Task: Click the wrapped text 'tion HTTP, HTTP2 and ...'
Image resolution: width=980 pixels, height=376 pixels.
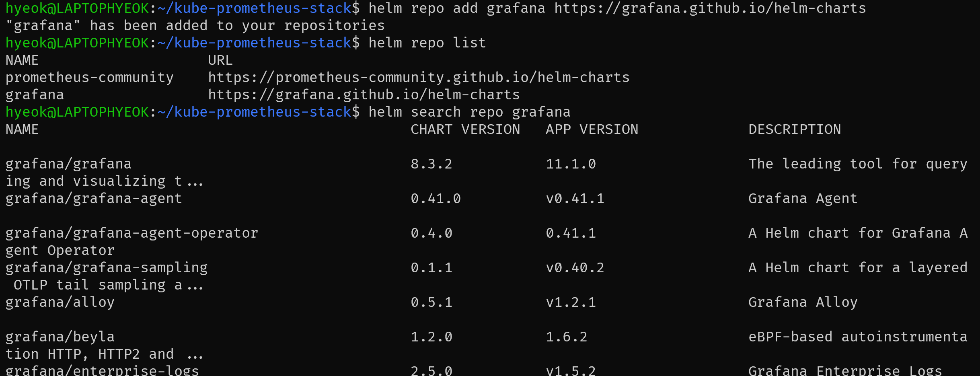Action: (x=104, y=354)
